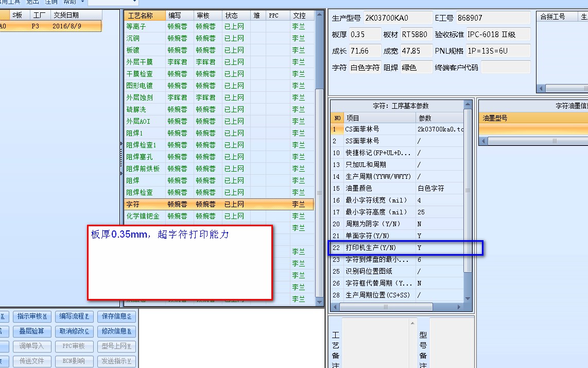Image resolution: width=588 pixels, height=368 pixels.
Task: Select parameter row 最小字符线宽（mil）
Action: coord(397,200)
